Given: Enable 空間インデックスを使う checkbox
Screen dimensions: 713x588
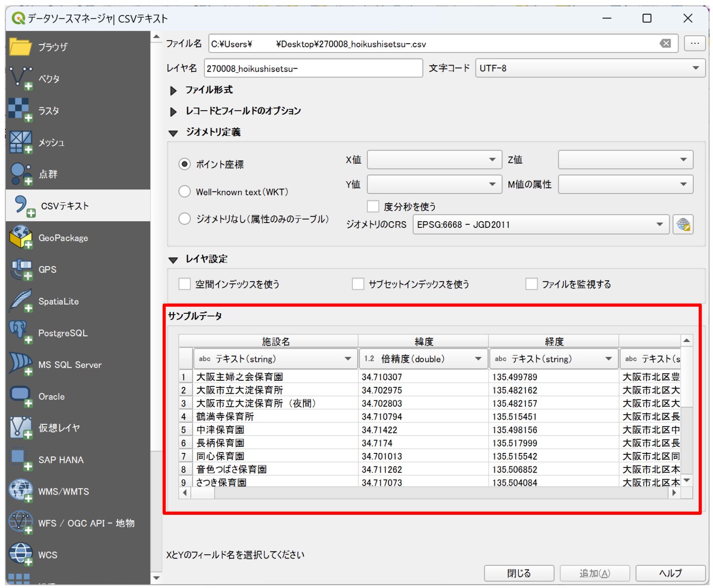Looking at the screenshot, I should [184, 284].
